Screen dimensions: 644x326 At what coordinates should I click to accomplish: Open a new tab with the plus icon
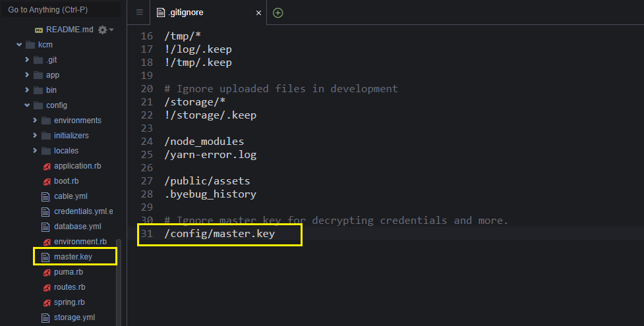278,13
